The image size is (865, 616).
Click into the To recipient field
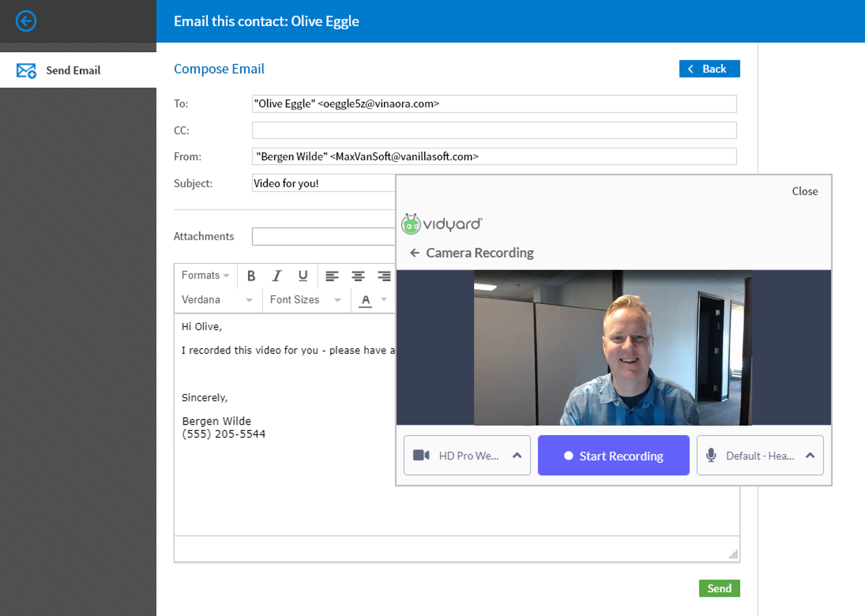(494, 104)
